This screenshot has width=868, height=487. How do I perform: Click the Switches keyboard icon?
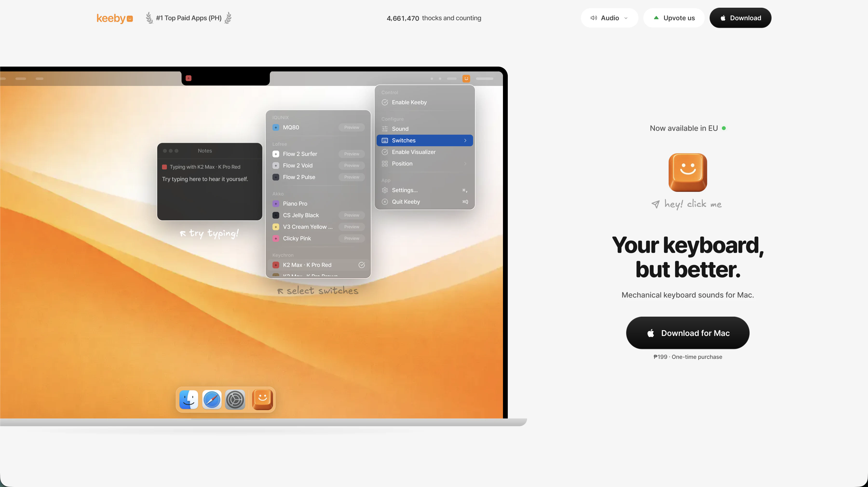click(x=385, y=140)
